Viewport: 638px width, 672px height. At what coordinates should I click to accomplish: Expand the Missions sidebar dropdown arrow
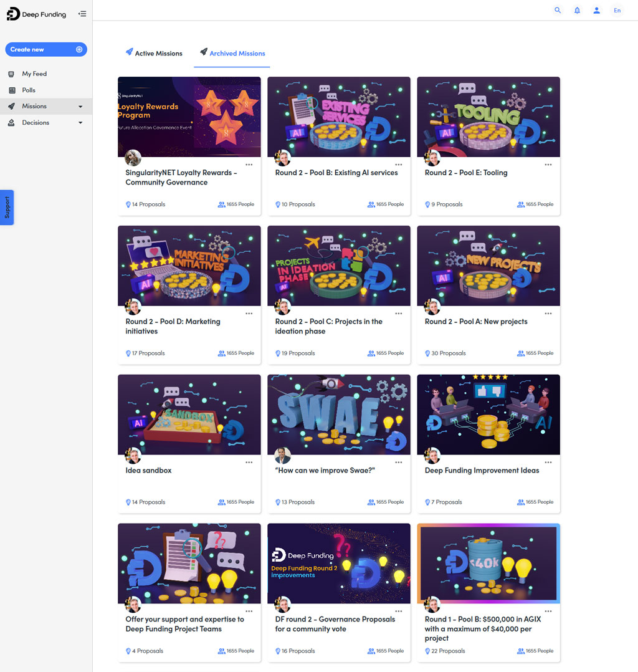80,107
